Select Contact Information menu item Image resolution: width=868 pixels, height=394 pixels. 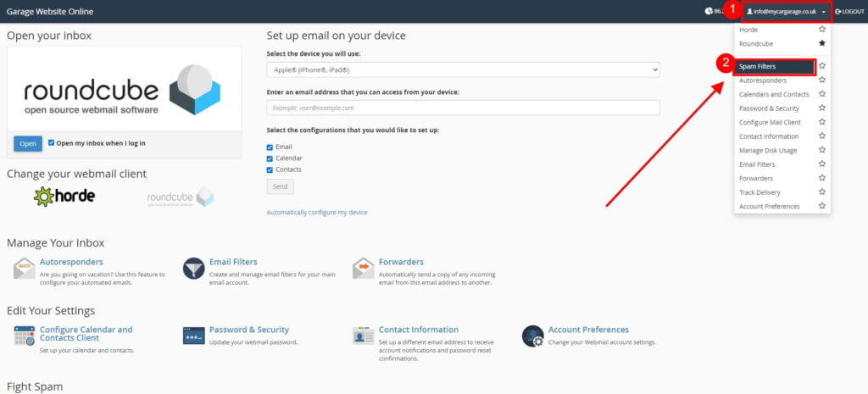click(x=769, y=136)
